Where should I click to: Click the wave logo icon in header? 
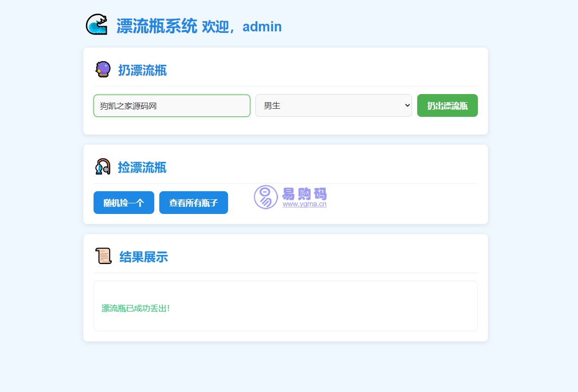tap(97, 25)
